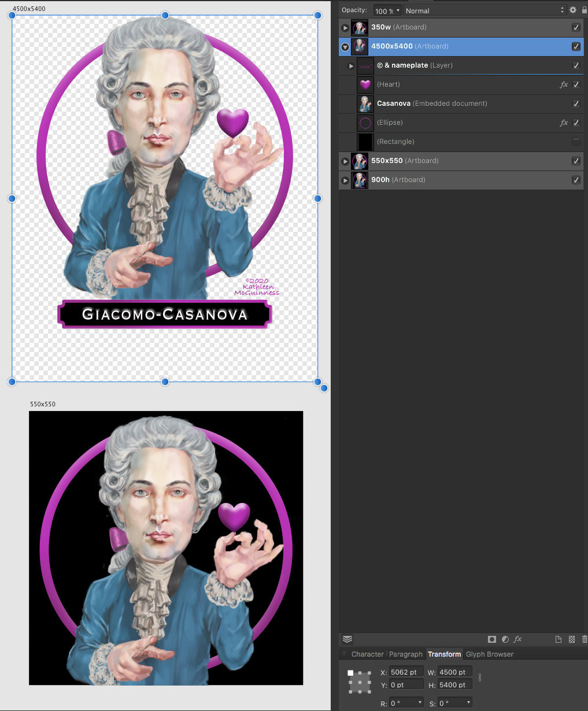588x711 pixels.
Task: Expand the 900h artboard in Layers
Action: (345, 180)
